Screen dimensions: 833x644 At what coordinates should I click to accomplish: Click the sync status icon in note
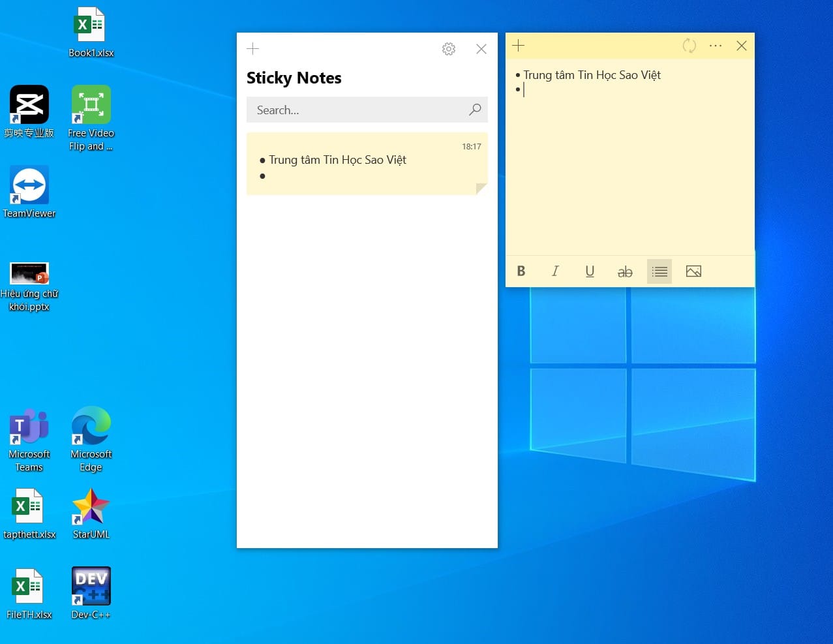689,46
